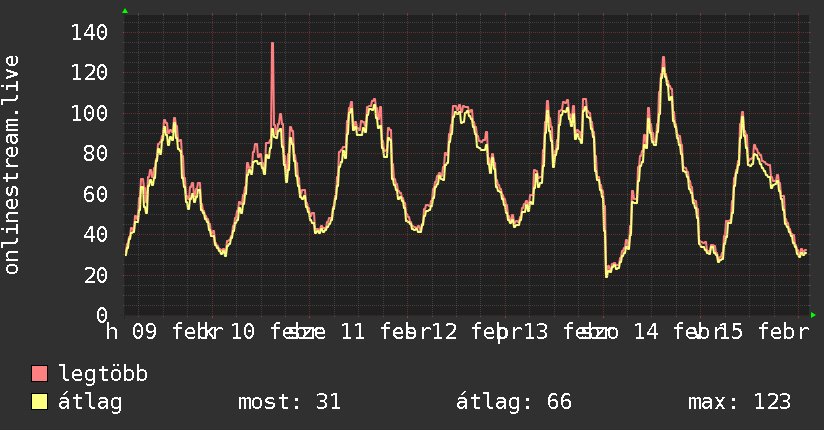The image size is (824, 430).
Task: Click the green arrow atop the y-axis
Action: click(125, 10)
